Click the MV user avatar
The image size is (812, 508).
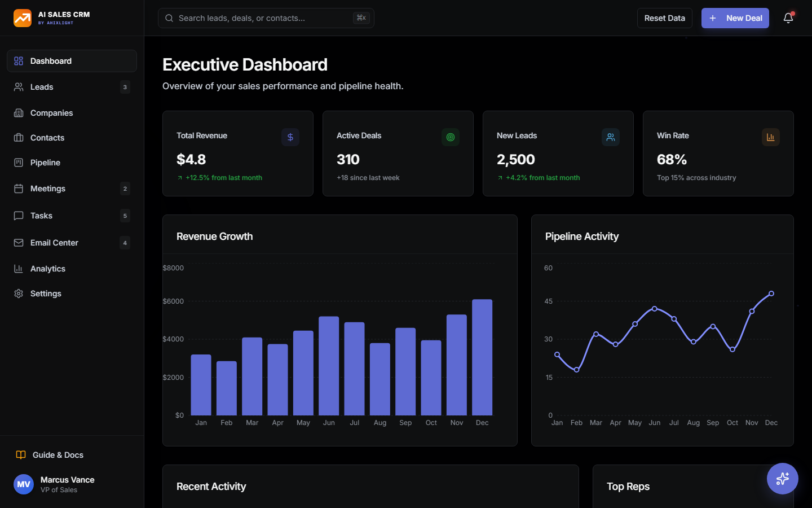(24, 484)
